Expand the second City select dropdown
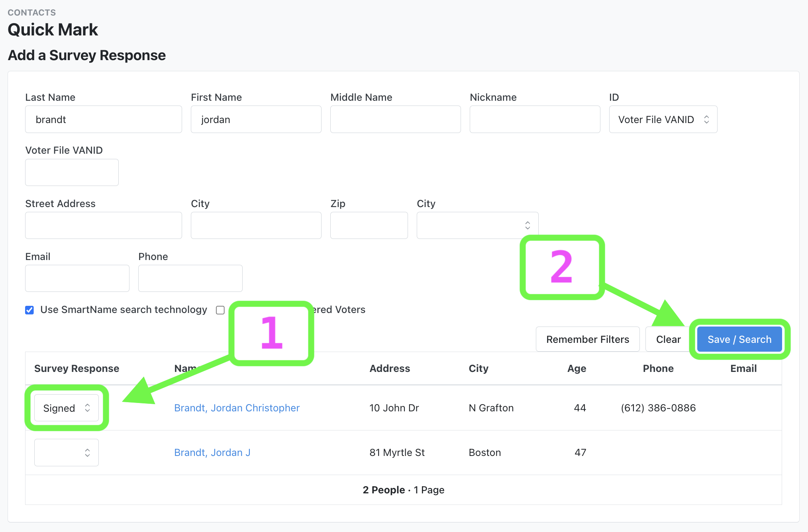This screenshot has height=532, width=808. point(477,225)
